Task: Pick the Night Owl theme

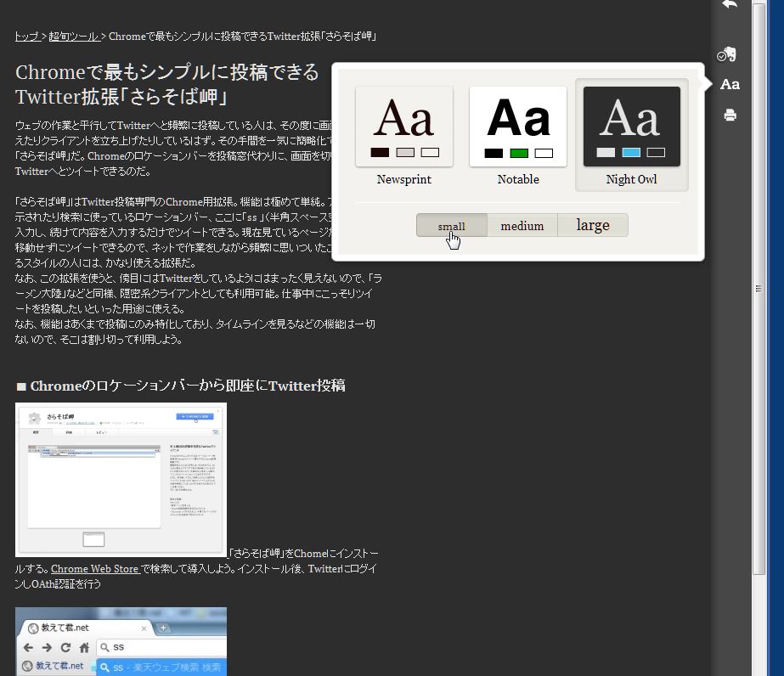Action: coord(631,136)
